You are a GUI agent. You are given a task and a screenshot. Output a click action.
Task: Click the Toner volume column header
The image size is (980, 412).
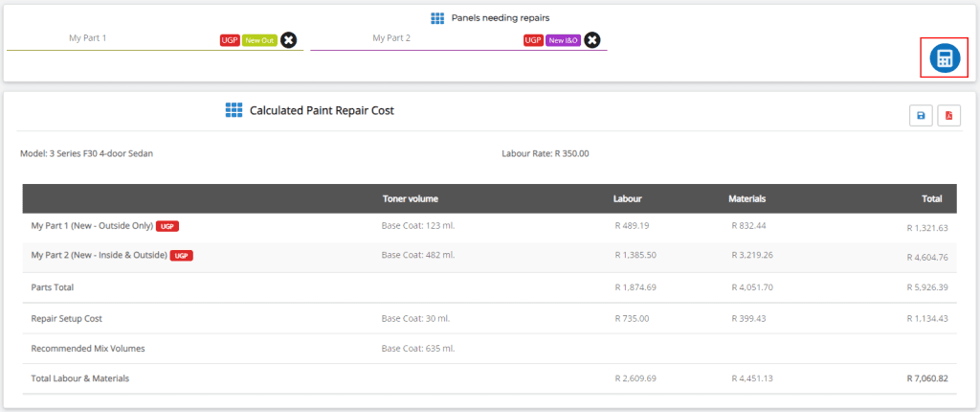coord(410,199)
